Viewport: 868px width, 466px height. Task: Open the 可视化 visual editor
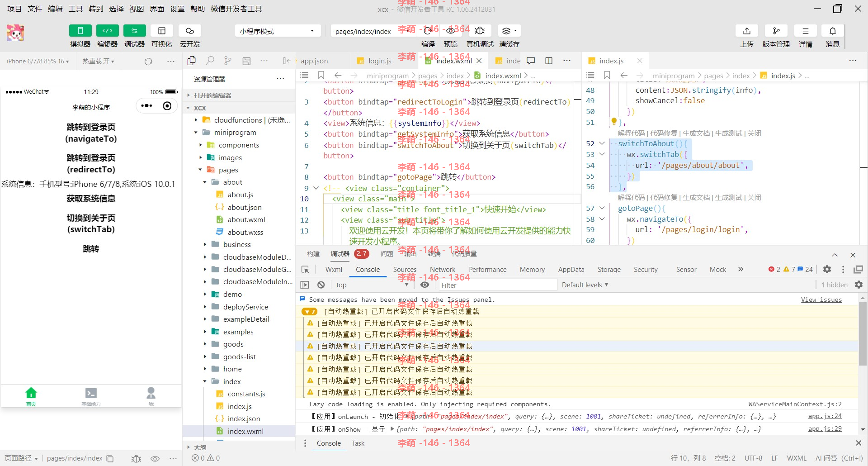pos(161,31)
